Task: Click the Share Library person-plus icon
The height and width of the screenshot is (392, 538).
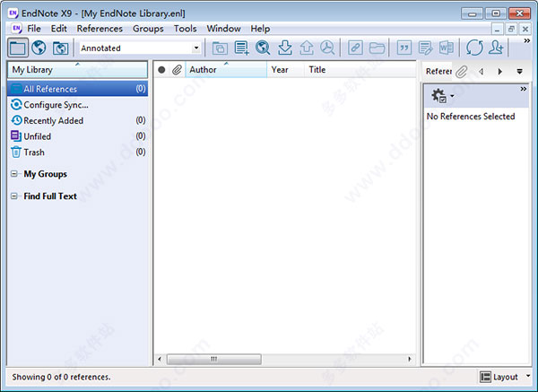Action: pos(496,48)
